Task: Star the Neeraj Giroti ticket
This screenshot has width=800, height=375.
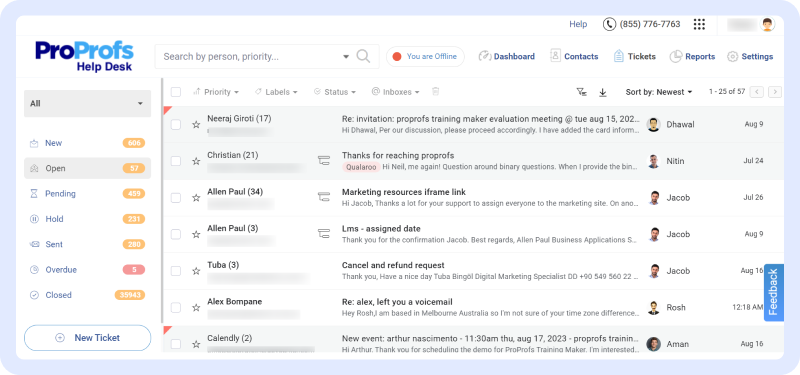Action: 196,124
